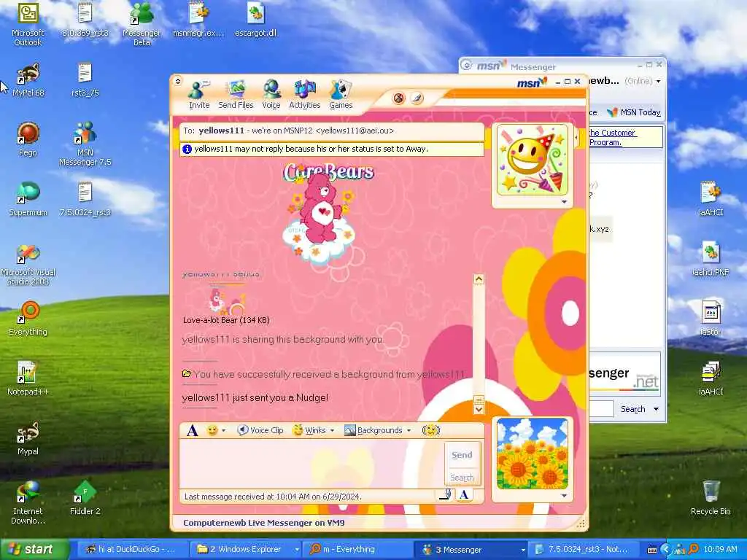Open the Customer Program link
This screenshot has height=560, width=747.
tap(612, 138)
